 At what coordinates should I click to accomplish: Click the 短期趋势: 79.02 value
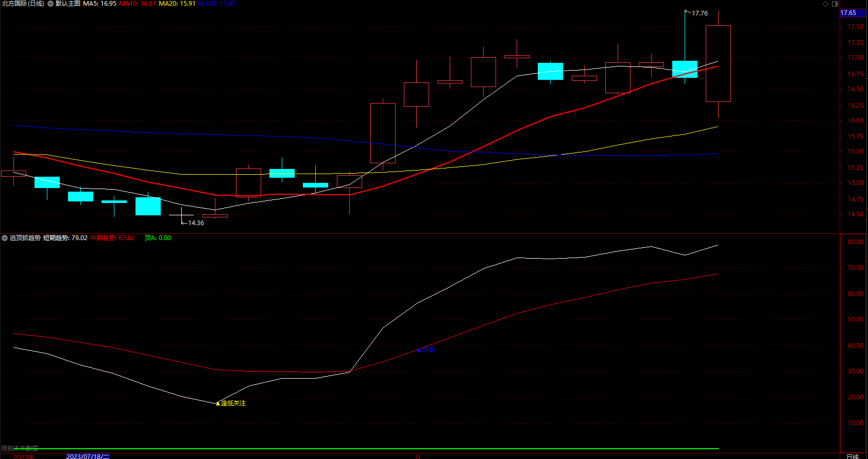[x=65, y=238]
